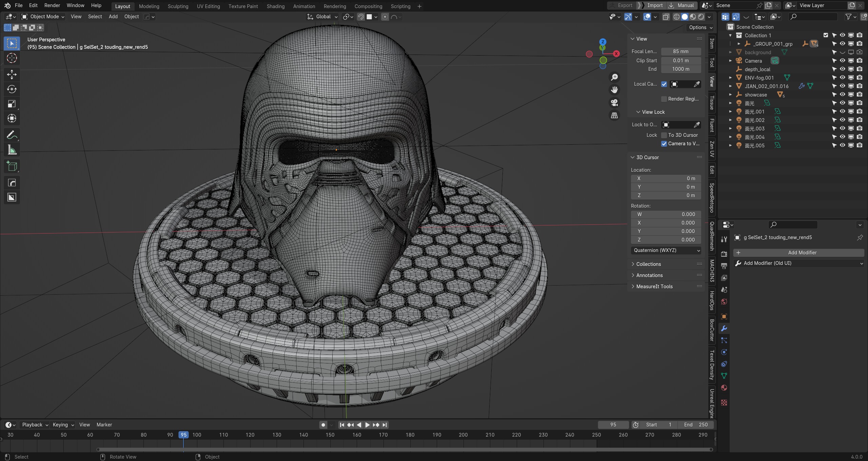Viewport: 868px width, 461px height.
Task: Select the Rotate tool
Action: (x=12, y=89)
